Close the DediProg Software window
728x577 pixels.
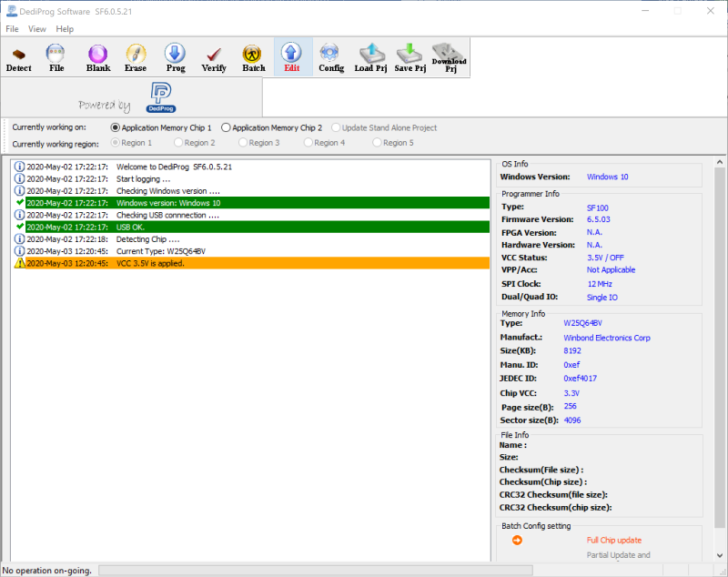coord(711,11)
